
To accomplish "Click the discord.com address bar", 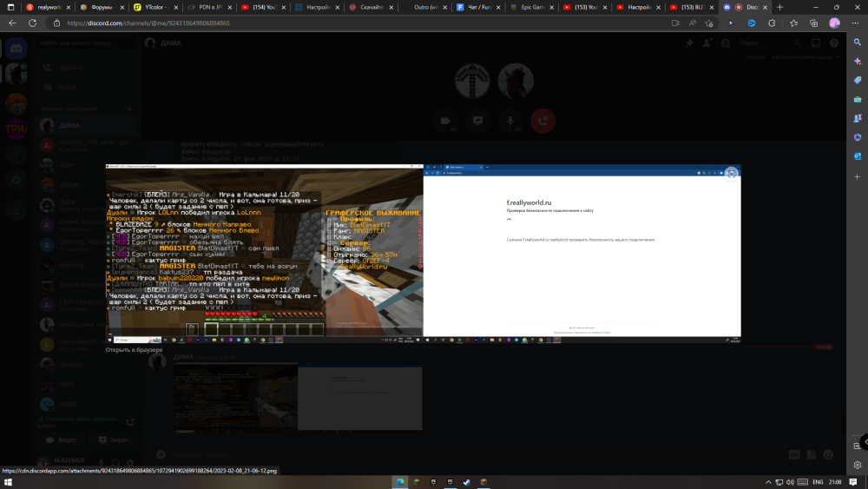I will click(x=360, y=23).
